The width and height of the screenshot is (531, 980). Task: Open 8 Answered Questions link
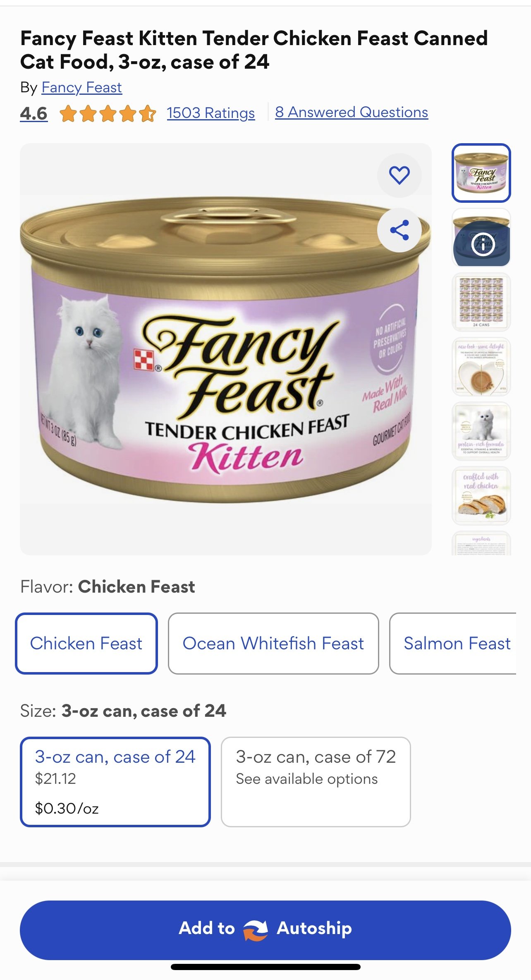point(352,112)
